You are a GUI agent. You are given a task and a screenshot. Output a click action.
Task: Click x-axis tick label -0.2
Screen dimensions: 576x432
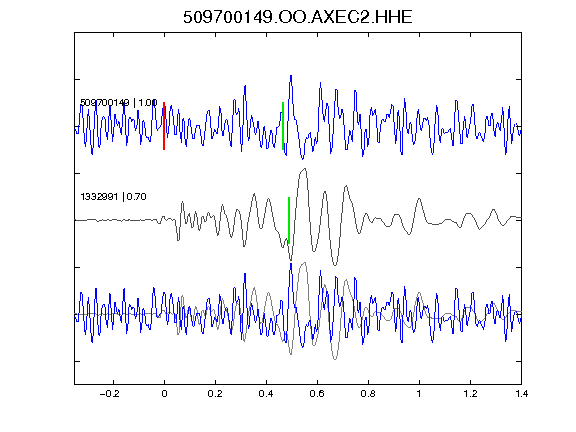tap(110, 394)
